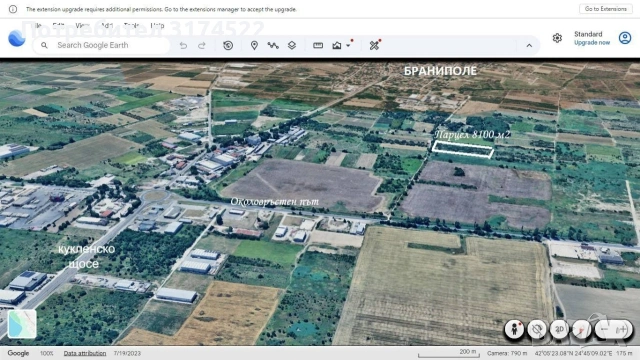Image resolution: width=640 pixels, height=360 pixels.
Task: Open the design tools icon
Action: (x=374, y=45)
